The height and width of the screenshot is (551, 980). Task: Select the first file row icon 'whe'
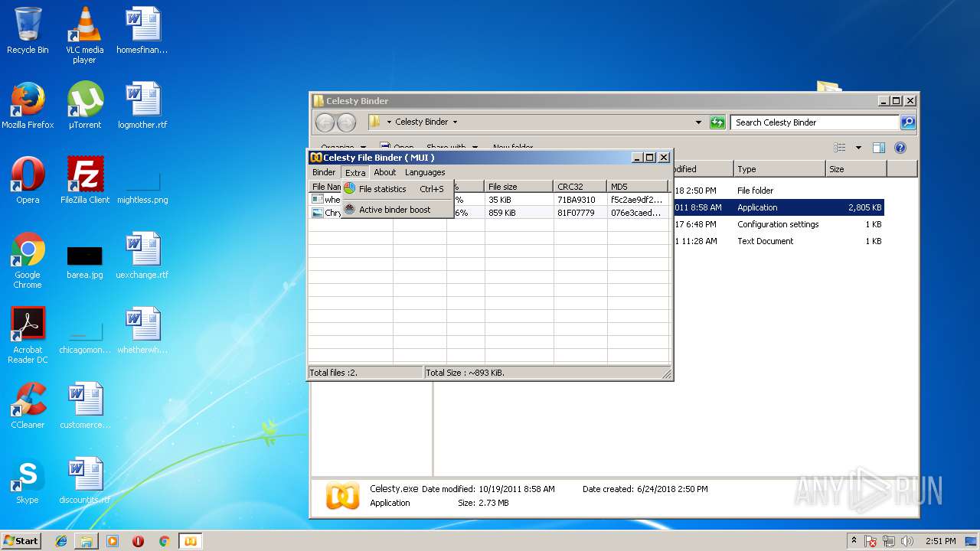pos(317,199)
